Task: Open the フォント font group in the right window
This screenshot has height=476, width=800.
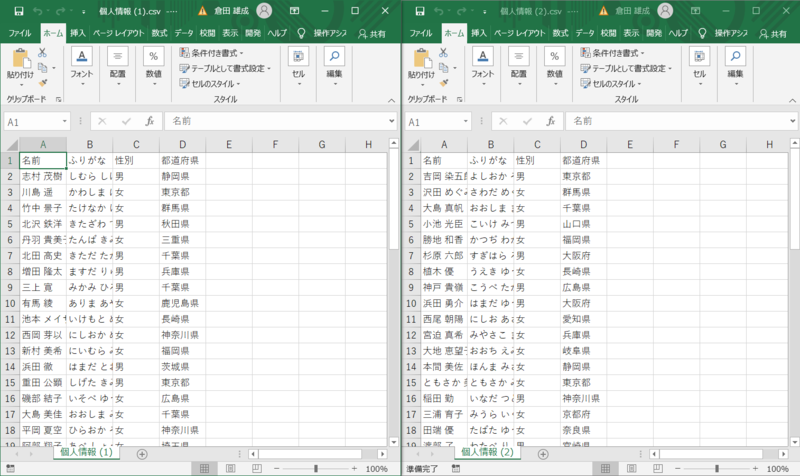Action: point(483,66)
